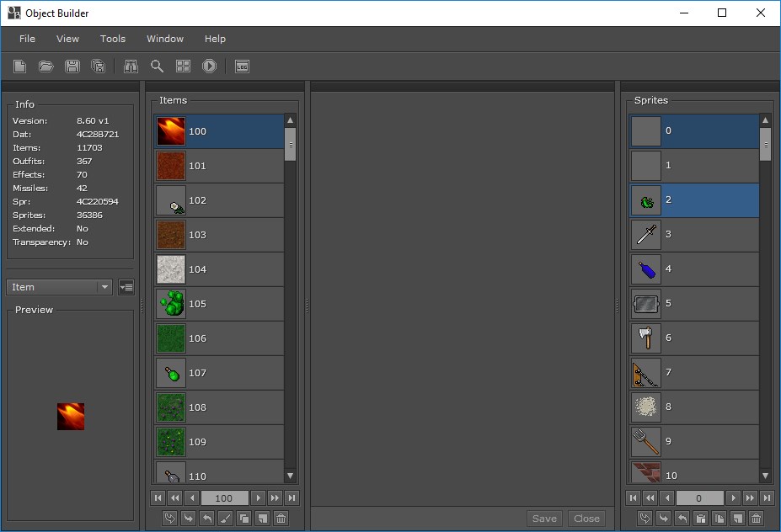The height and width of the screenshot is (532, 781).
Task: Click the Open folder toolbar icon
Action: 45,66
